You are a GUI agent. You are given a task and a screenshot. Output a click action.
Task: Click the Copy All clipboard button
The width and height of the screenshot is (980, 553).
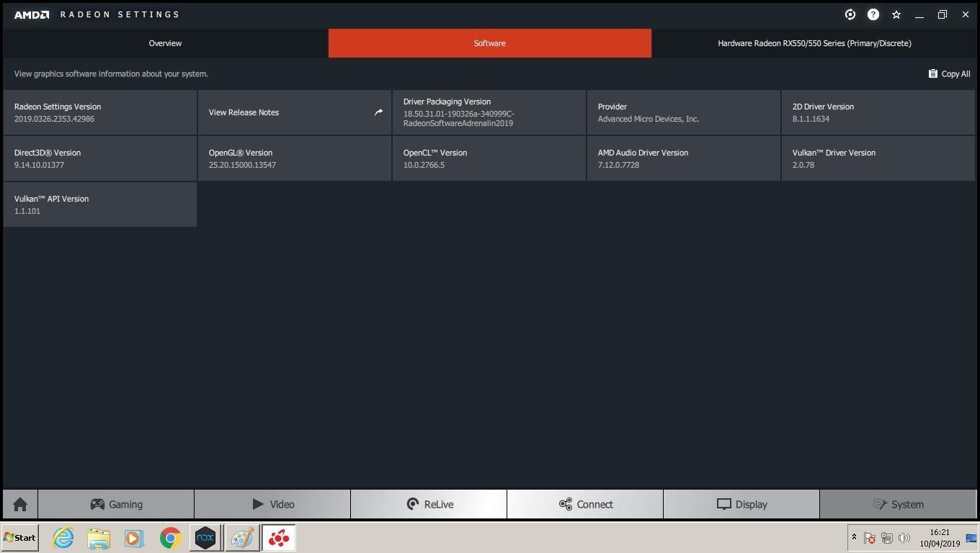pos(949,73)
